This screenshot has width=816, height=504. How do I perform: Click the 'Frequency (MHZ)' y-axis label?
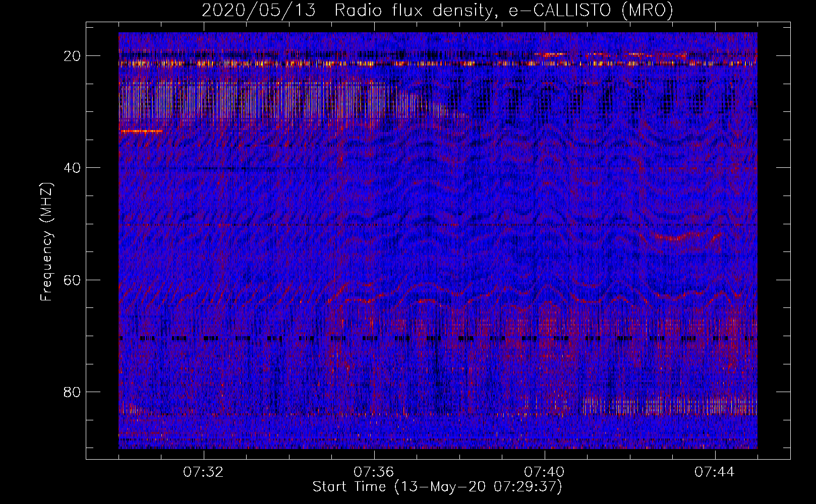(46, 242)
